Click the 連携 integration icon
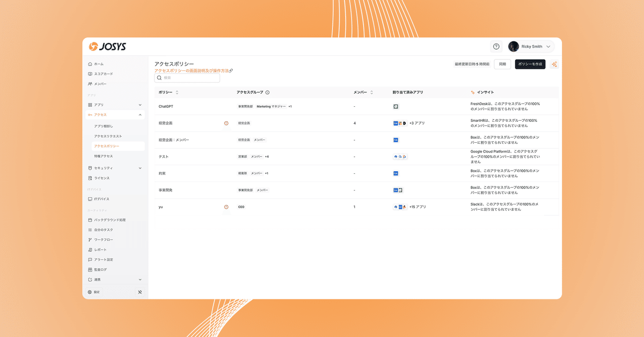Viewport: 644px width, 337px height. [90, 280]
